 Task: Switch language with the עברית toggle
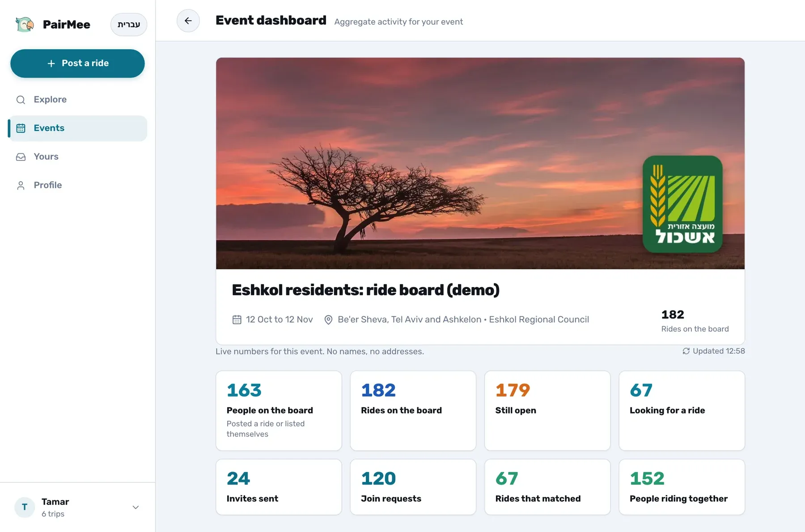pyautogui.click(x=129, y=24)
